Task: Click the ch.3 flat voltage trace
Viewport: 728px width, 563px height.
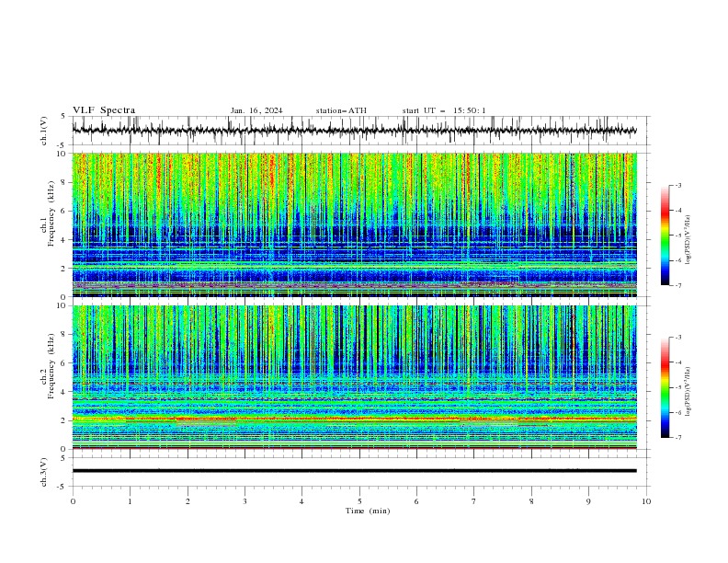Action: [x=355, y=471]
